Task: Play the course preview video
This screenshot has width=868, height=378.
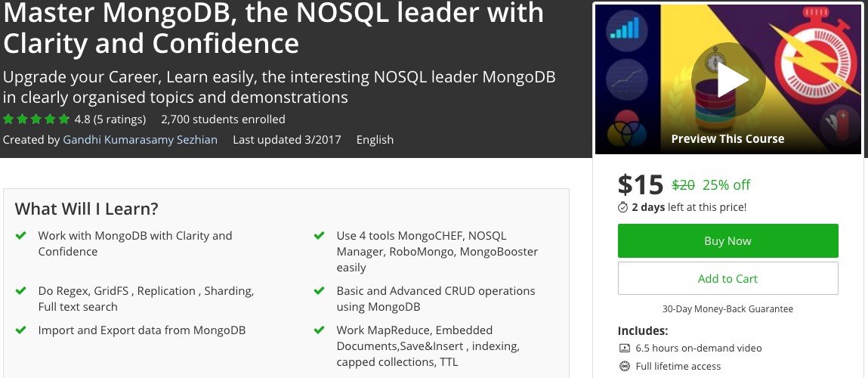Action: (x=727, y=79)
